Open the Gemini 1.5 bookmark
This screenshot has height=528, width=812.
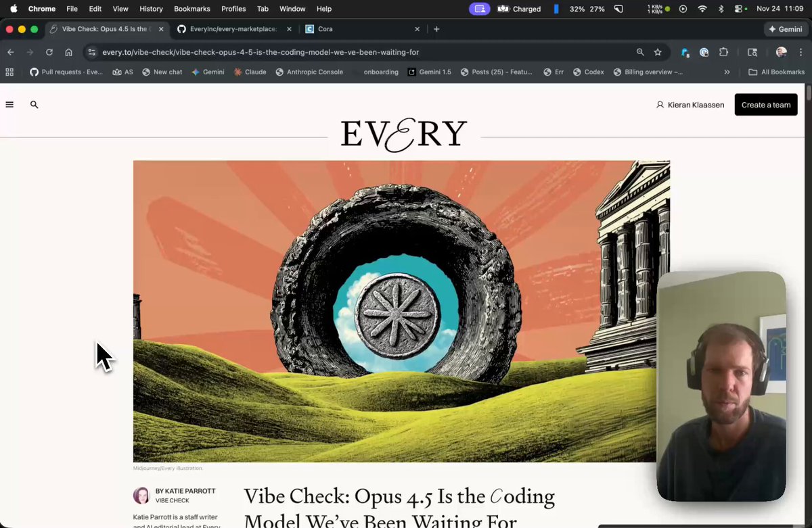(x=429, y=72)
